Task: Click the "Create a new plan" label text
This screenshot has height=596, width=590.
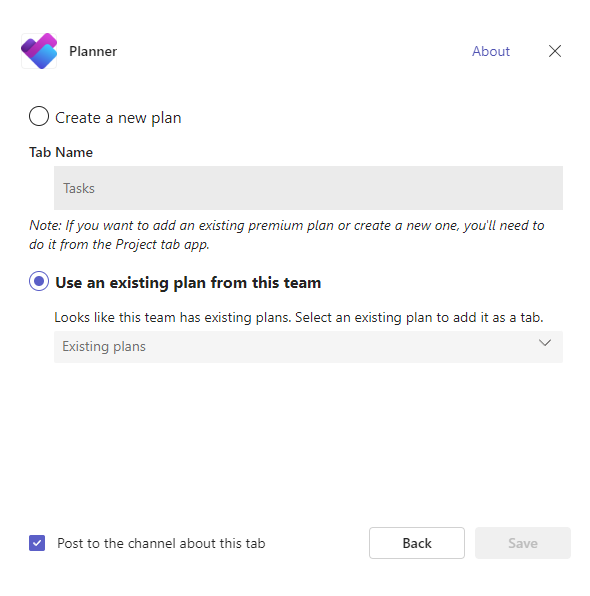Action: pos(118,118)
